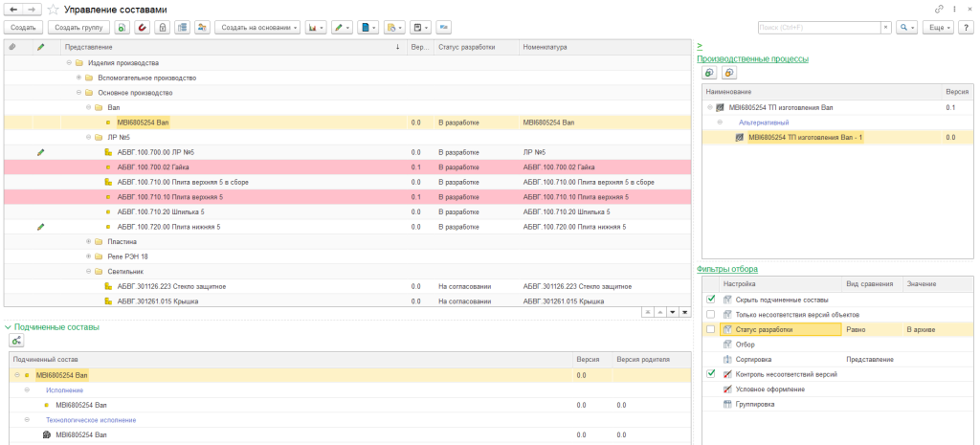Click the green-plus process icon under Производственные процессы
The width and height of the screenshot is (980, 445).
[709, 73]
